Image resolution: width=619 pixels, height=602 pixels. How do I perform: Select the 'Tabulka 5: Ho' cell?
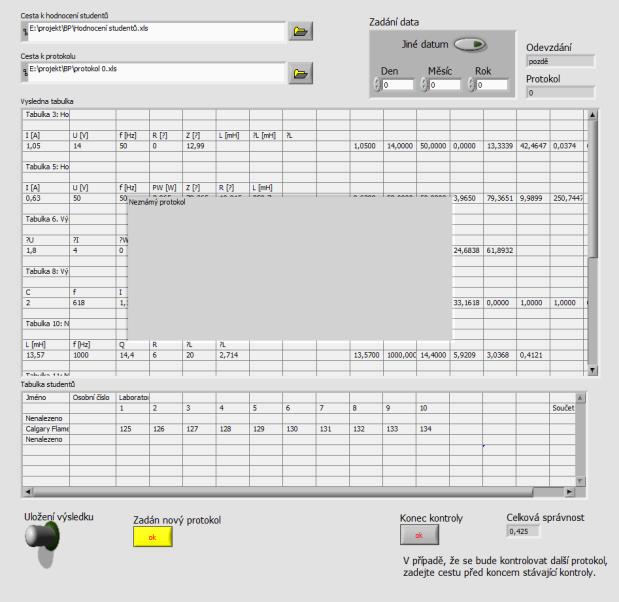pyautogui.click(x=46, y=167)
